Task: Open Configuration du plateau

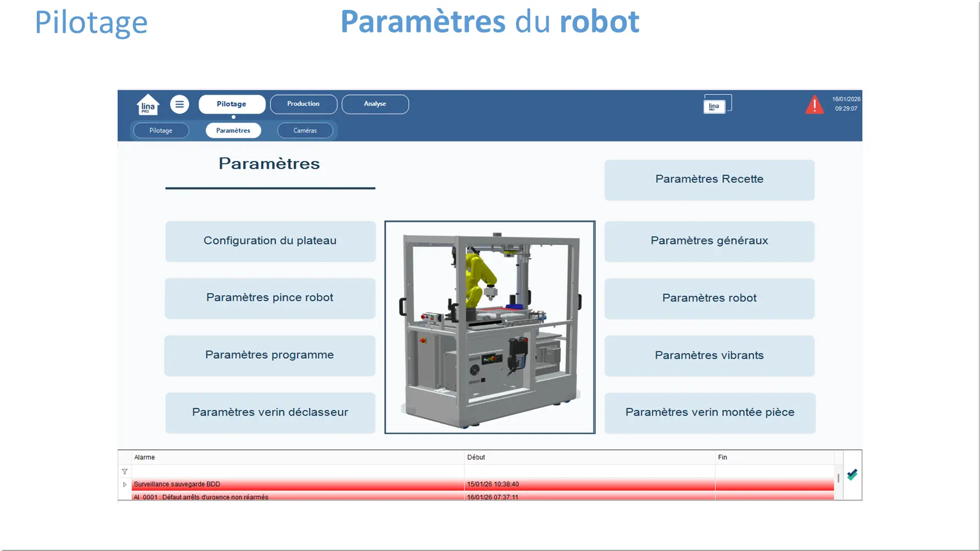Action: point(270,241)
